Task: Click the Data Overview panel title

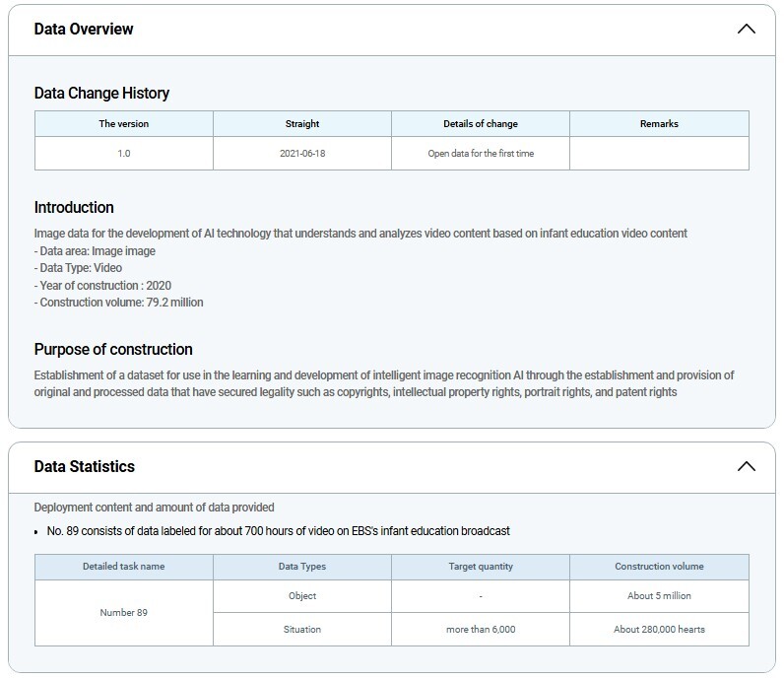Action: coord(84,29)
